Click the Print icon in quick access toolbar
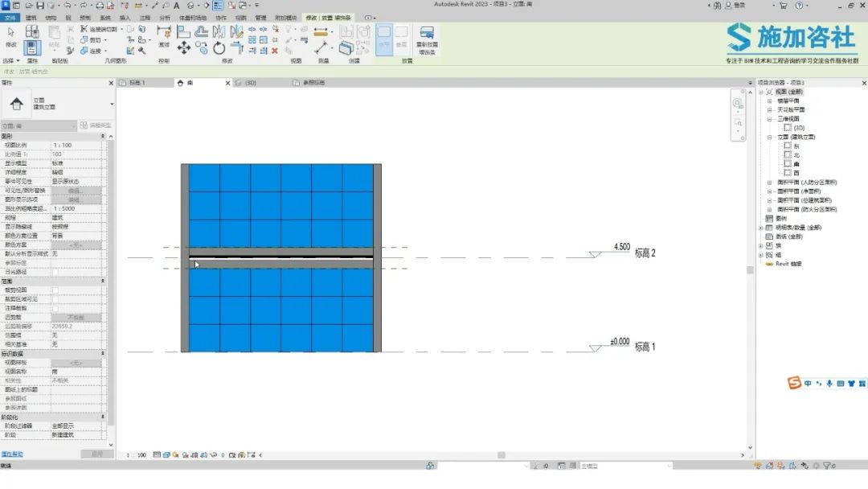Image resolution: width=868 pixels, height=489 pixels. (x=100, y=5)
